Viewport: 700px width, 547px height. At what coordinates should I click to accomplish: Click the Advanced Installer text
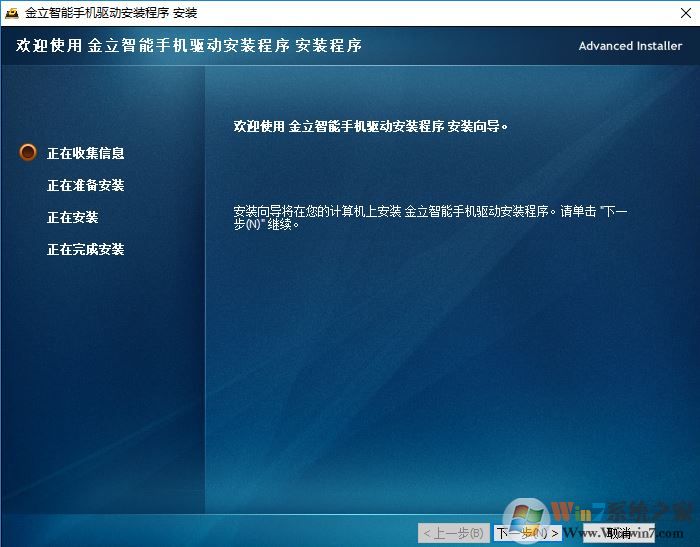(x=630, y=46)
